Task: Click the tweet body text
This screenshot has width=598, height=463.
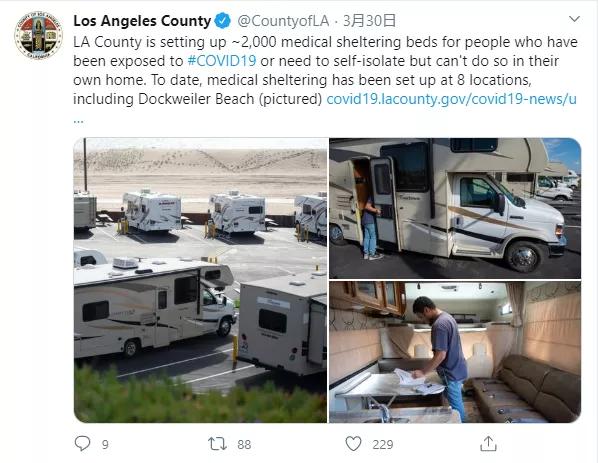Action: pyautogui.click(x=325, y=71)
